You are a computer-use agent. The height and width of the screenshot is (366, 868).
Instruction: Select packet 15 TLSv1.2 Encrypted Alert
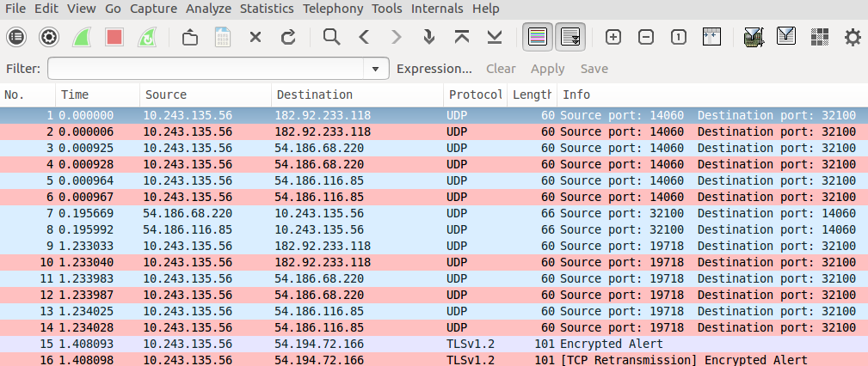(x=434, y=344)
